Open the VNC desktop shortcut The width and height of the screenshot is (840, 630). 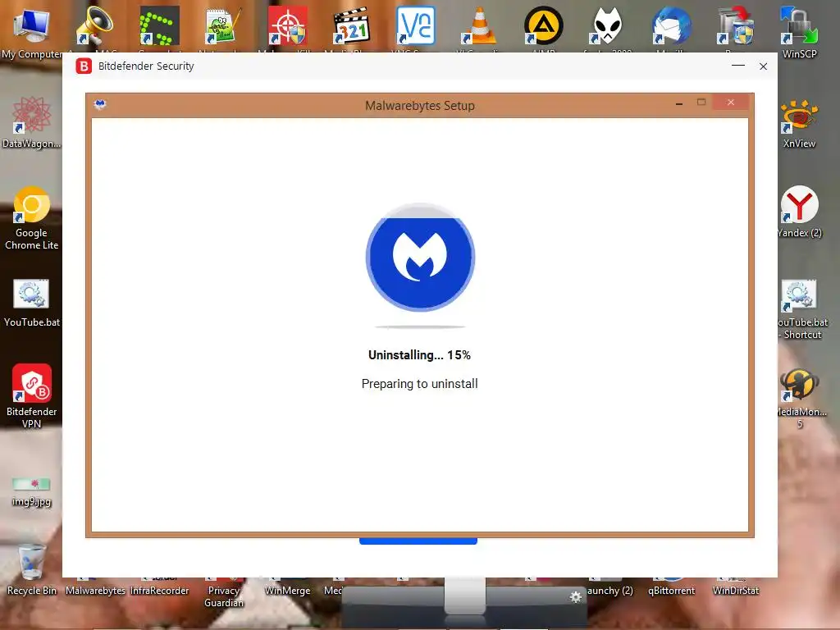(416, 25)
